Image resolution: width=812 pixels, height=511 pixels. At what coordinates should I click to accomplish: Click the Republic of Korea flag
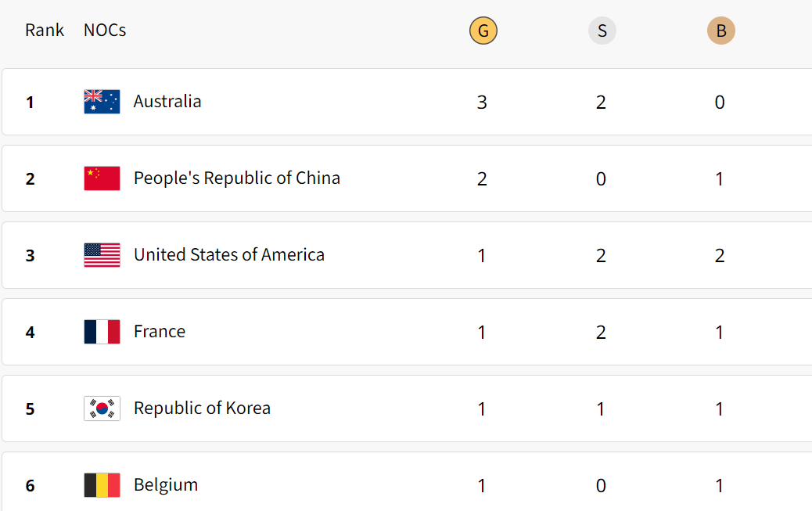pos(102,408)
